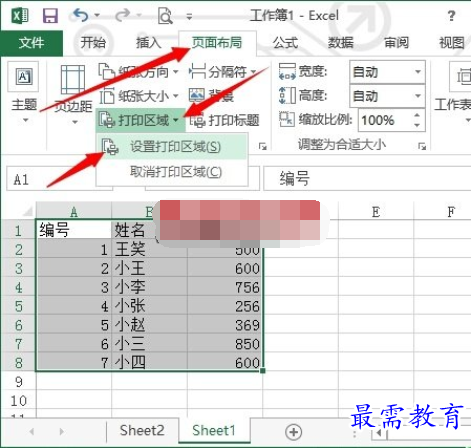Image resolution: width=472 pixels, height=448 pixels.
Task: Open the 视图 tab
Action: pyautogui.click(x=452, y=43)
